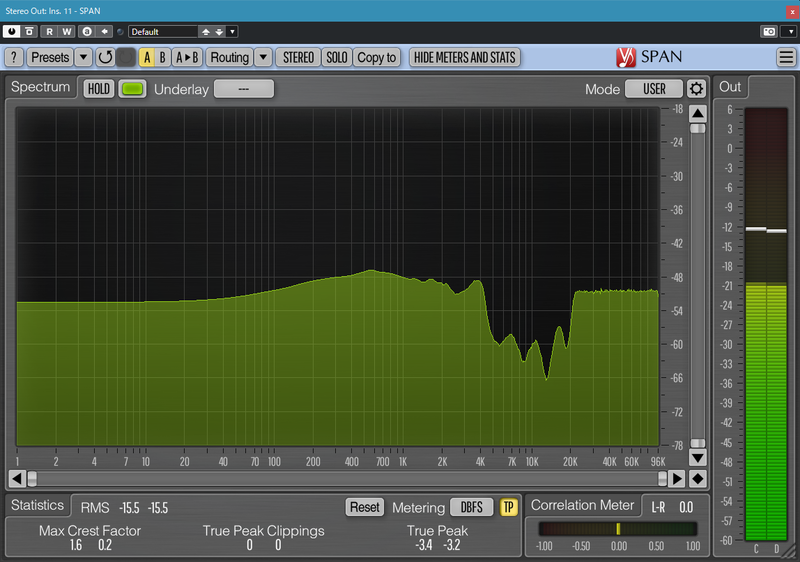This screenshot has height=562, width=800.
Task: Expand the dropdown arrow next to Presets
Action: pyautogui.click(x=83, y=58)
